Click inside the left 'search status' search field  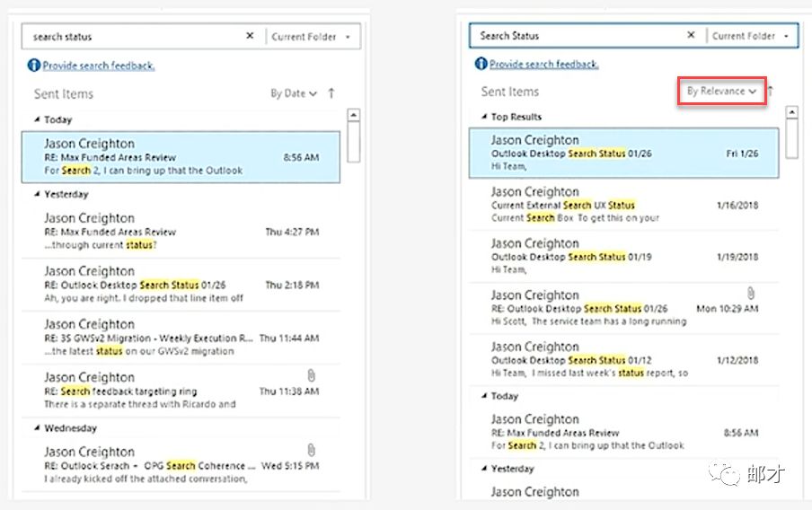click(x=135, y=37)
